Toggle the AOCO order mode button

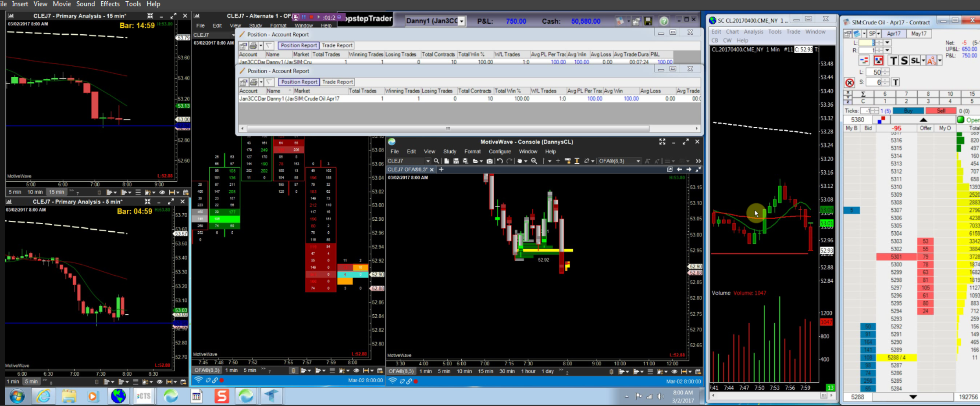click(x=932, y=61)
